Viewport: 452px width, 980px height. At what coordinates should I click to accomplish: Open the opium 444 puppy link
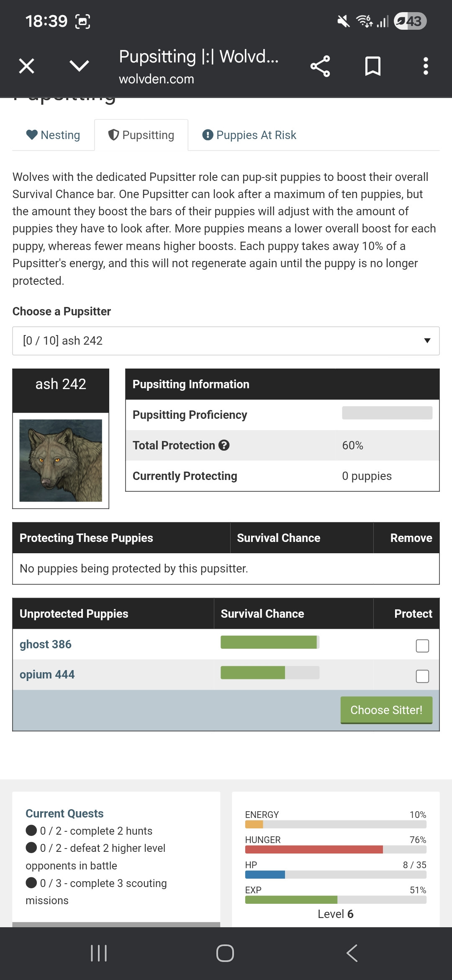click(x=47, y=675)
